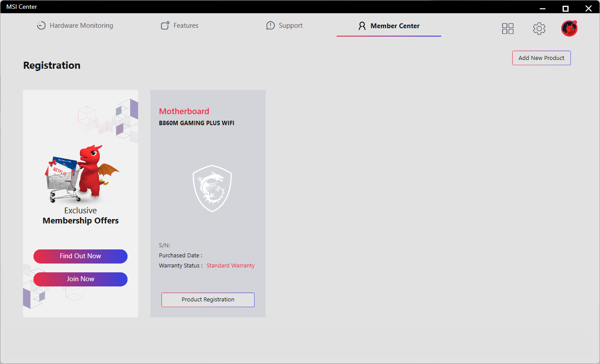
Task: Click the Add New Product button
Action: (541, 58)
